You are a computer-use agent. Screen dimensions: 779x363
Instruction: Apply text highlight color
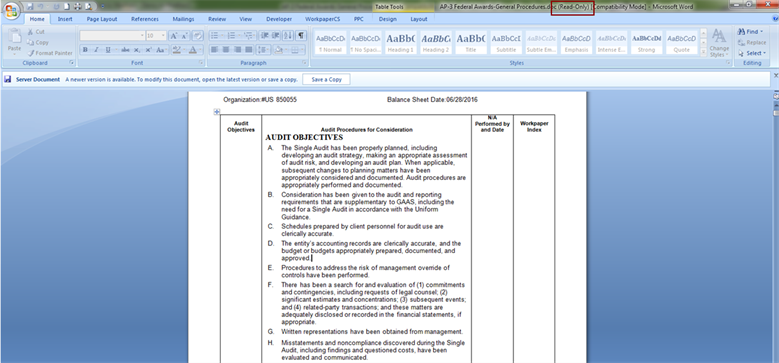pos(177,50)
